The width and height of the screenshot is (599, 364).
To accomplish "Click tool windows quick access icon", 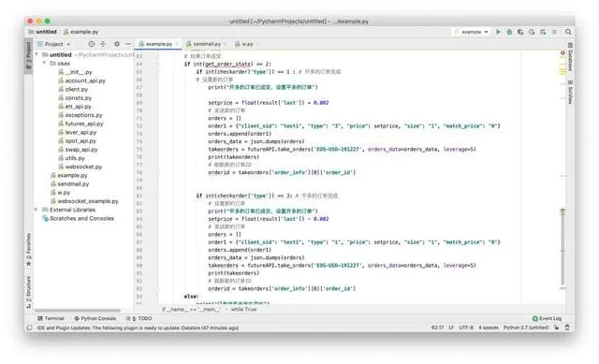I will coord(29,328).
